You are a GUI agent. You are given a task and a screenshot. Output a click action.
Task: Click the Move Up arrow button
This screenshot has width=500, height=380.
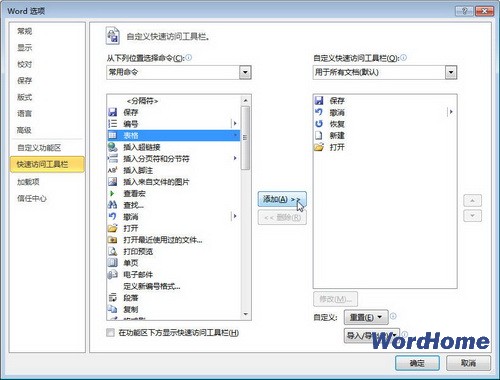coord(472,201)
